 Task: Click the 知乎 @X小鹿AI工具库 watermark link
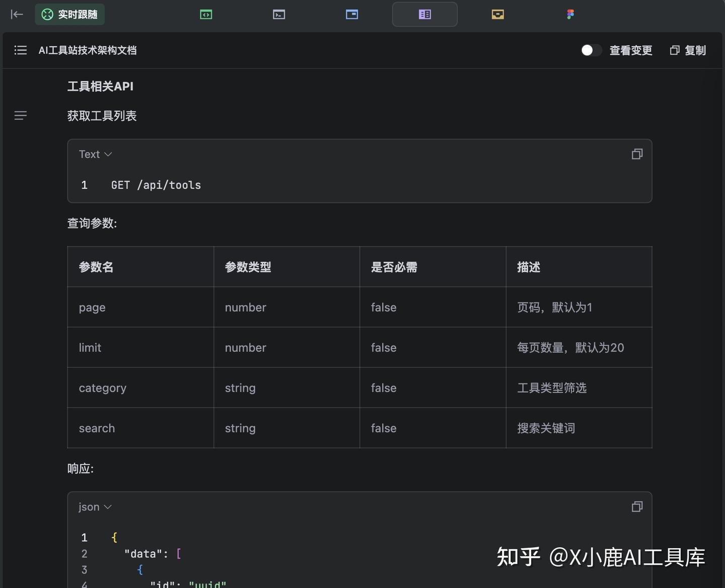[602, 557]
